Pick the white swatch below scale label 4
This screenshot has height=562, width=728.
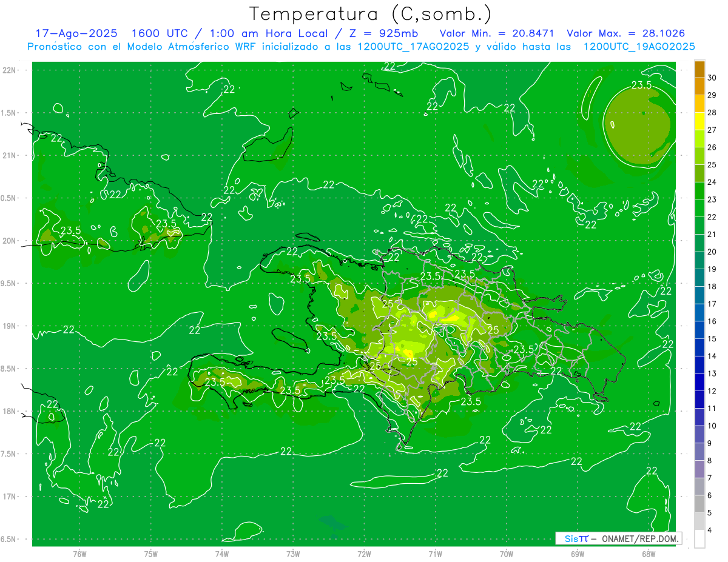point(699,539)
